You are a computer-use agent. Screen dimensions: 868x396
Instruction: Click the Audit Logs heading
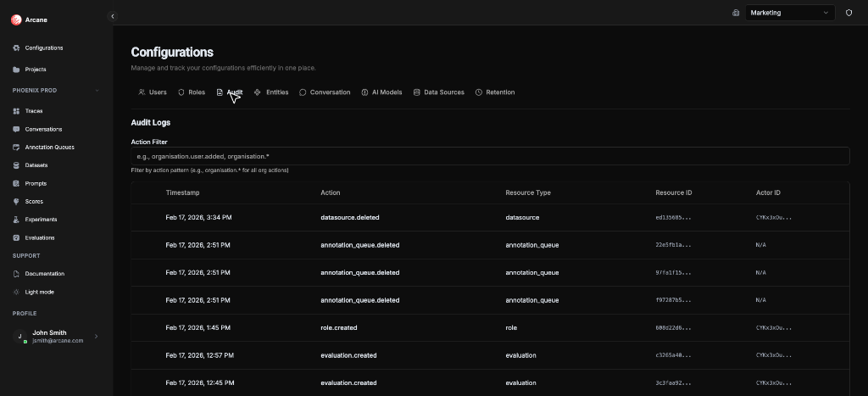(151, 123)
